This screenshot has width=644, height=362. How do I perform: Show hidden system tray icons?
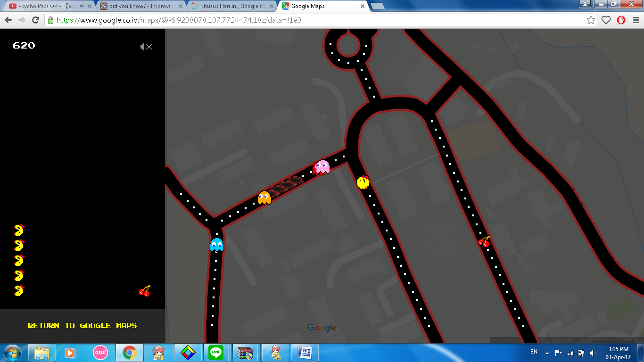(547, 353)
